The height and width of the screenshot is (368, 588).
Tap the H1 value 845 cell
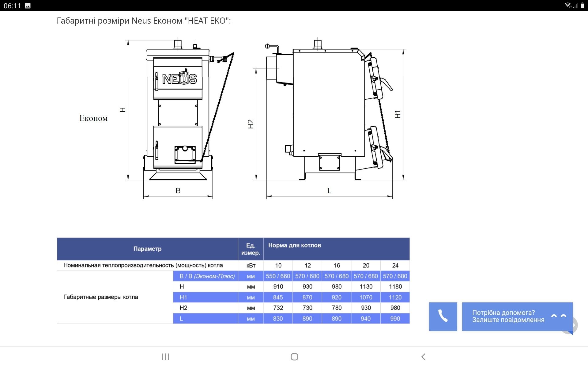click(x=278, y=297)
